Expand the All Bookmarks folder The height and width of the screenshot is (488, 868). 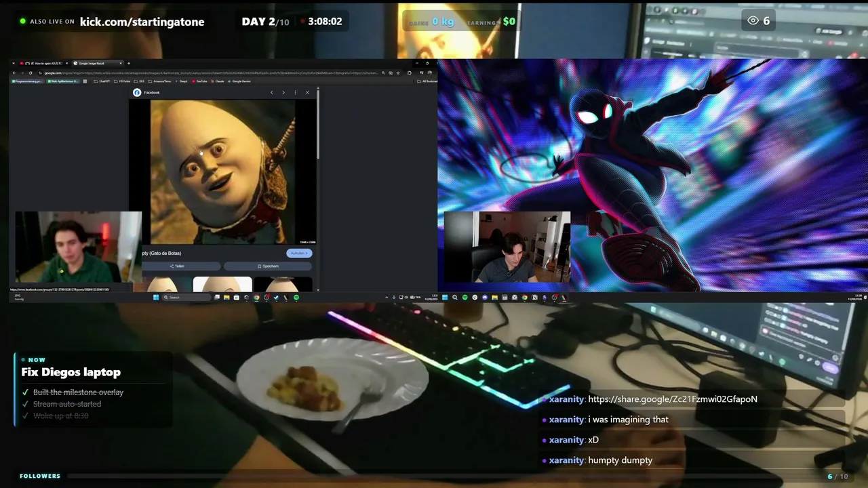point(427,81)
